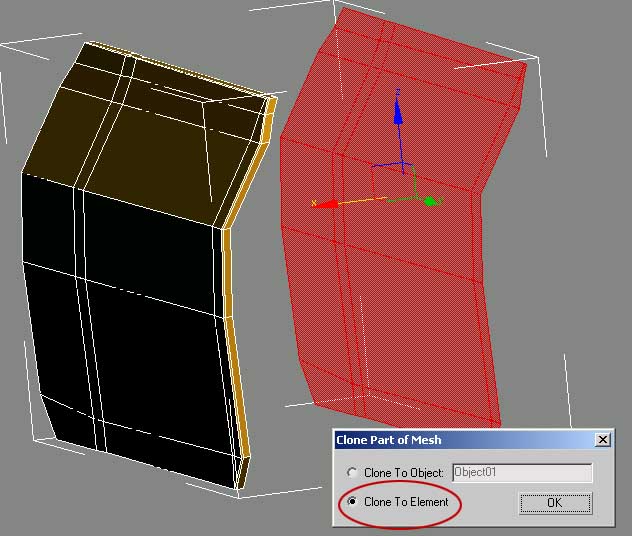Screen dimensions: 632x536
Task: Select the Clone To Element radio button
Action: tap(352, 501)
